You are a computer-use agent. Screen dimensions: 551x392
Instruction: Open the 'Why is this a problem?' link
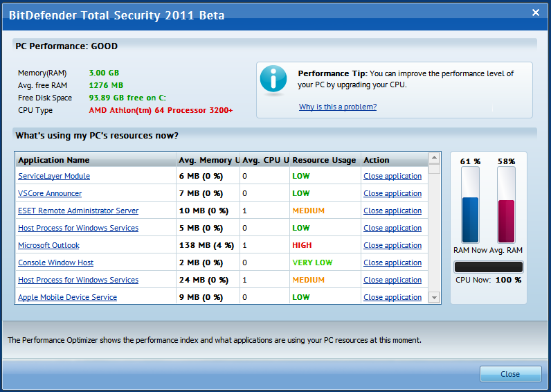pos(338,107)
